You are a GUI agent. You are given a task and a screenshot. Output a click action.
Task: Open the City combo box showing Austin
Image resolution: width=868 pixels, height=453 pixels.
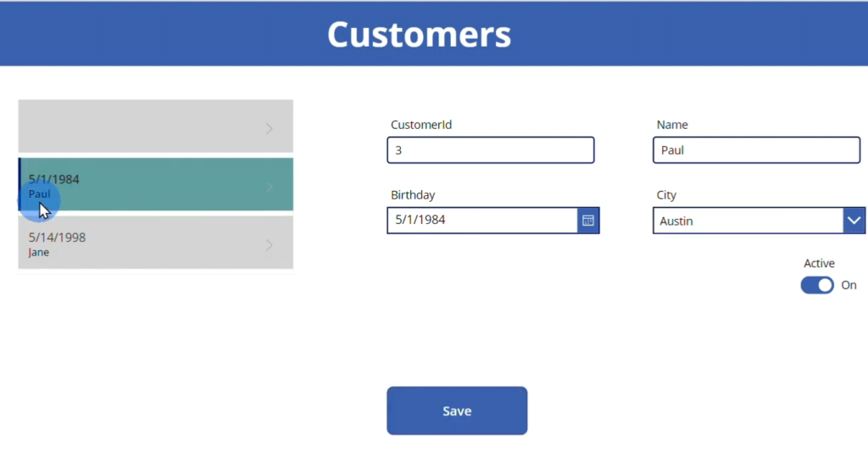pos(759,221)
